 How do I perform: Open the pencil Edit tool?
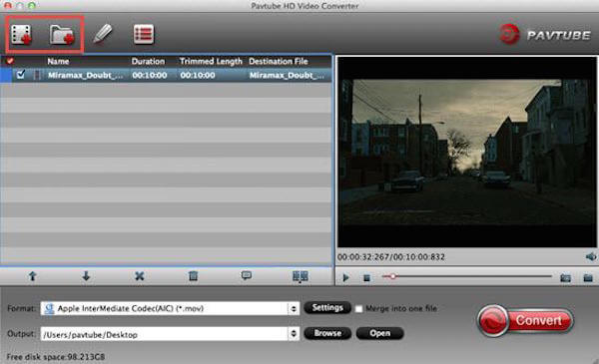click(103, 34)
